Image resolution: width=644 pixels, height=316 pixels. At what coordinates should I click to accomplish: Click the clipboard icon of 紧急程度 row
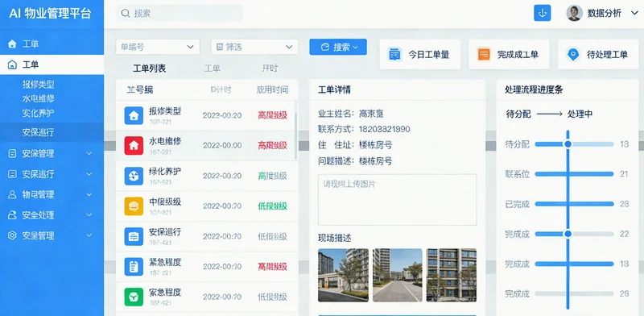tap(134, 267)
